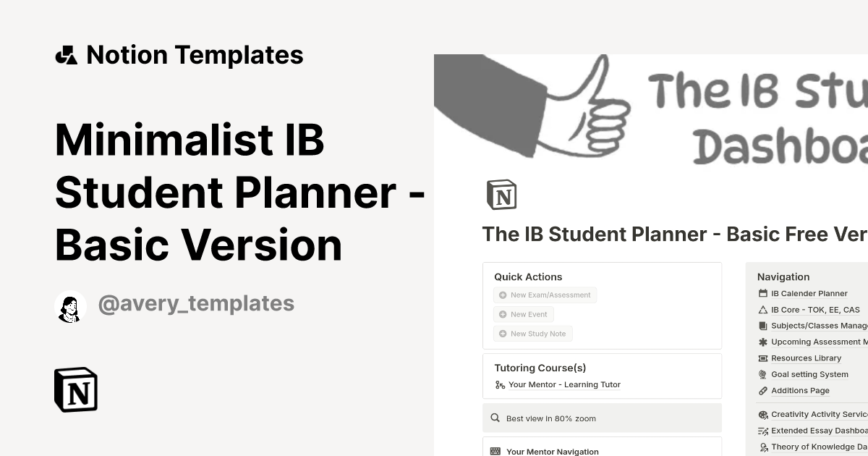Click the keyboard icon for Your Mentor Navigation
The width and height of the screenshot is (868, 456).
point(495,451)
